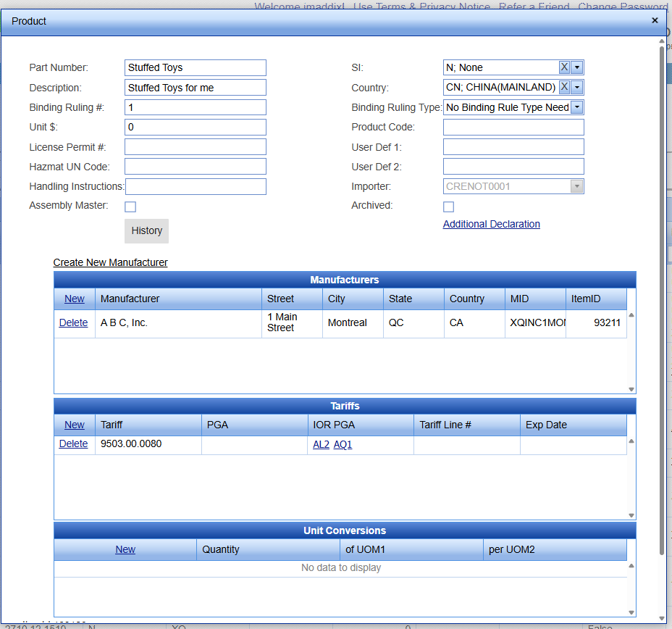Viewport: 672px width, 629px height.
Task: Clear the Country selection X icon
Action: (564, 87)
